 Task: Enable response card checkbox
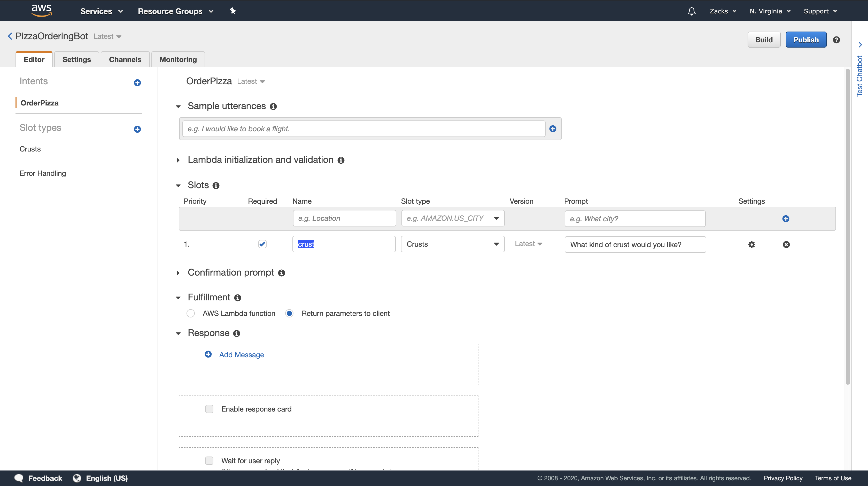pos(209,409)
